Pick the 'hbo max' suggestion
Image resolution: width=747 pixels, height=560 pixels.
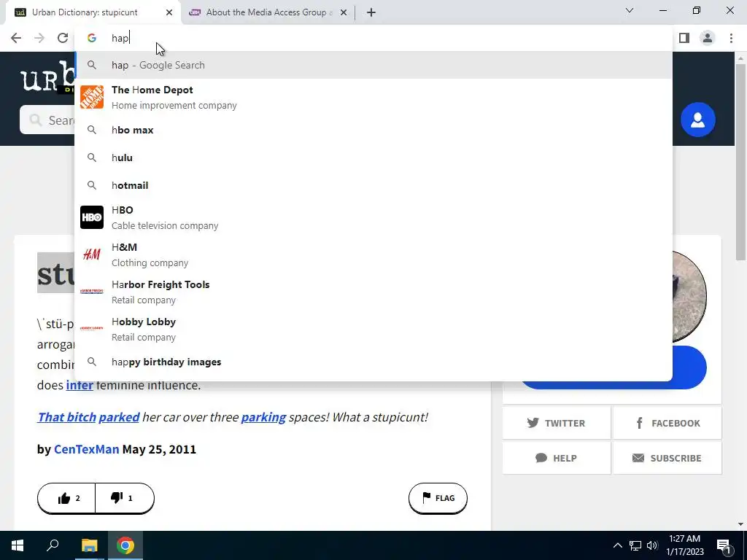click(373, 130)
